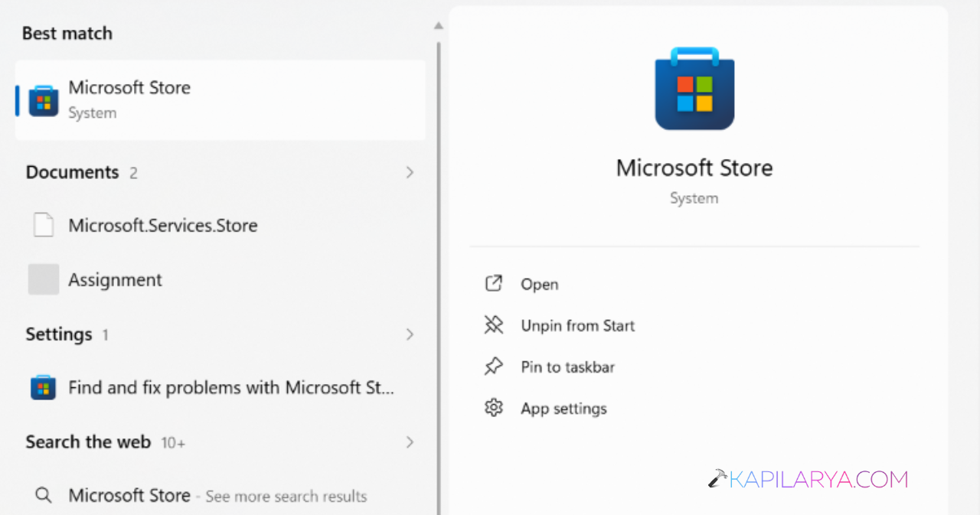This screenshot has height=515, width=980.
Task: Click Microsoft Store see more search results
Action: click(220, 496)
